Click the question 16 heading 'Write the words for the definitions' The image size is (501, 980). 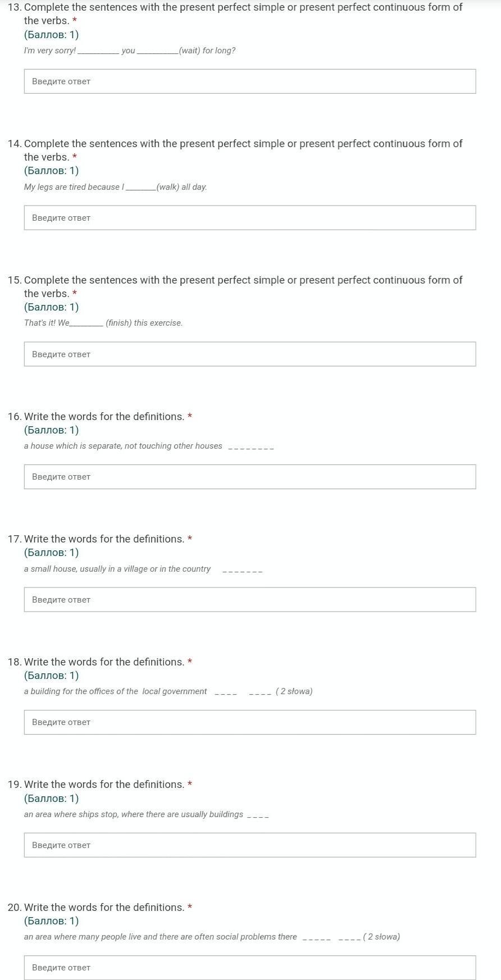[x=104, y=417]
